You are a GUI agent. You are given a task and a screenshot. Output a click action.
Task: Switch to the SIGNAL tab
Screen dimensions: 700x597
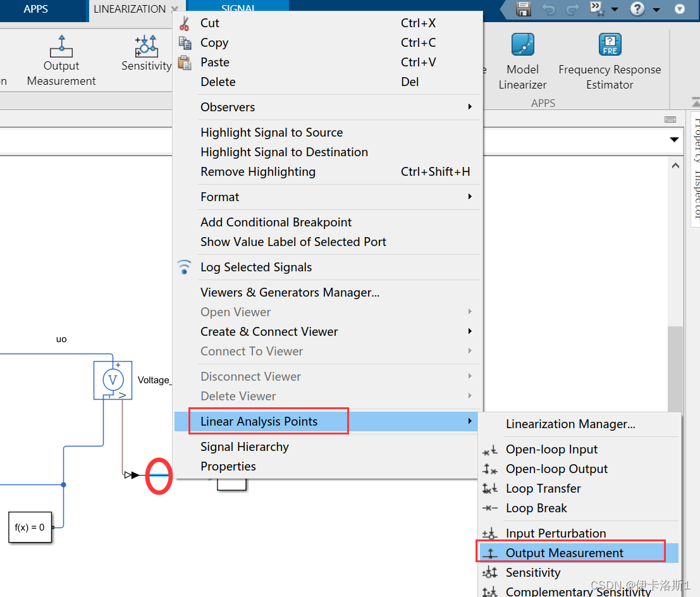coord(238,6)
